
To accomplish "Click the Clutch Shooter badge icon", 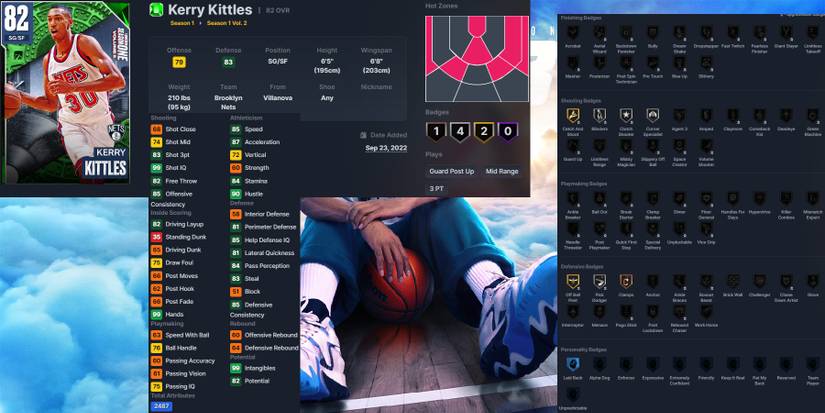I will coord(626,115).
